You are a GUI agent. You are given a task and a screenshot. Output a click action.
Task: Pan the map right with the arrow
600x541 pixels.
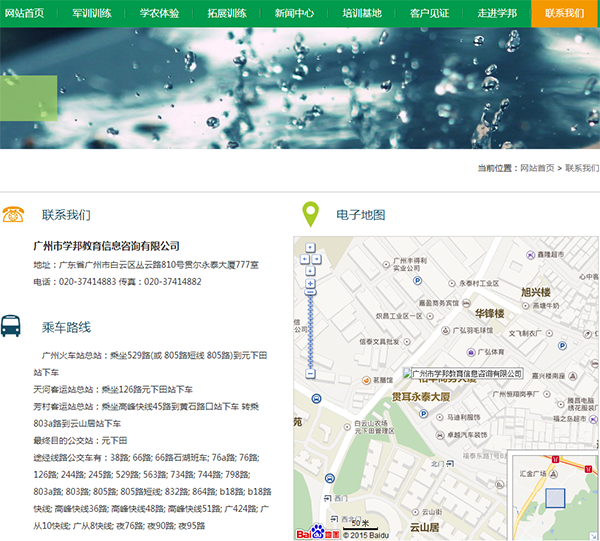click(x=318, y=258)
